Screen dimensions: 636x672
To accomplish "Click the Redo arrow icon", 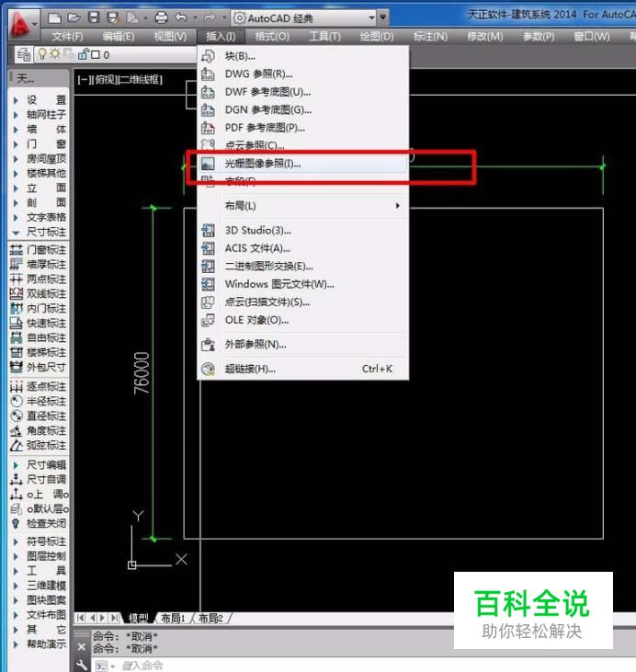I will click(x=210, y=17).
